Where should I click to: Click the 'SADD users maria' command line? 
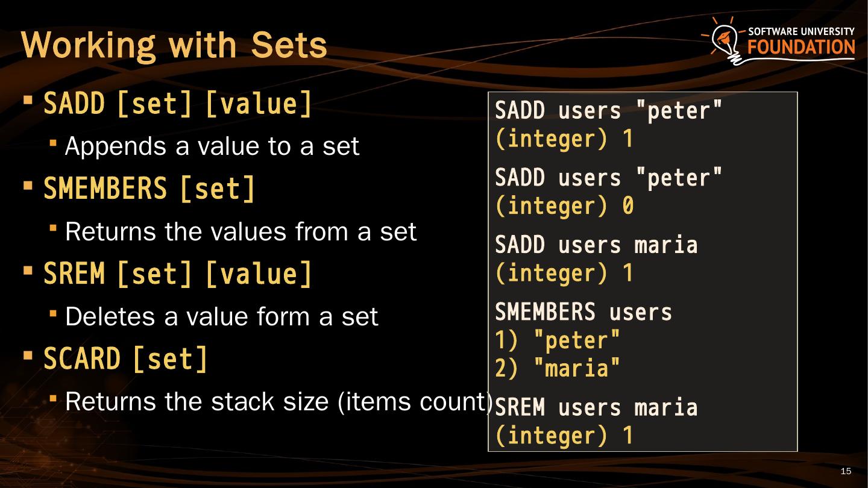596,245
